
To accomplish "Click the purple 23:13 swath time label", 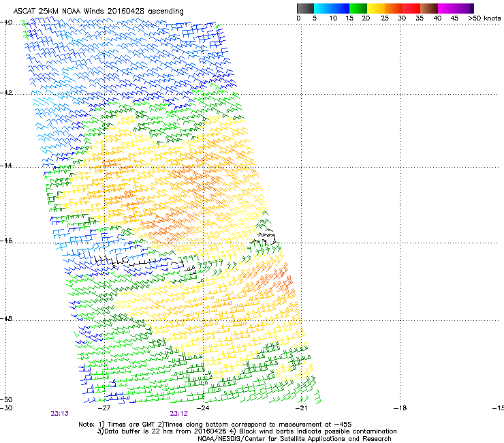I will (59, 414).
